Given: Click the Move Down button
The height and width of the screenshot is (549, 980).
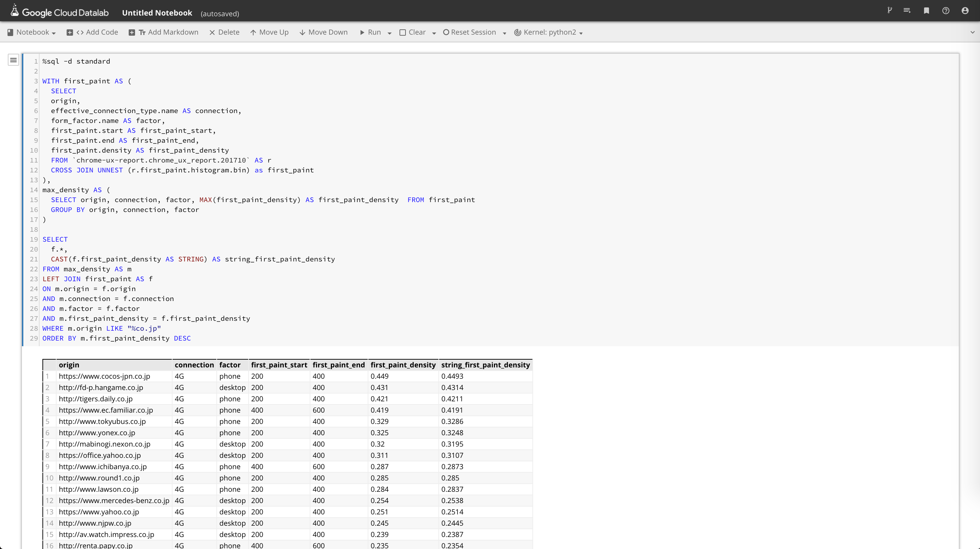Looking at the screenshot, I should (x=323, y=32).
